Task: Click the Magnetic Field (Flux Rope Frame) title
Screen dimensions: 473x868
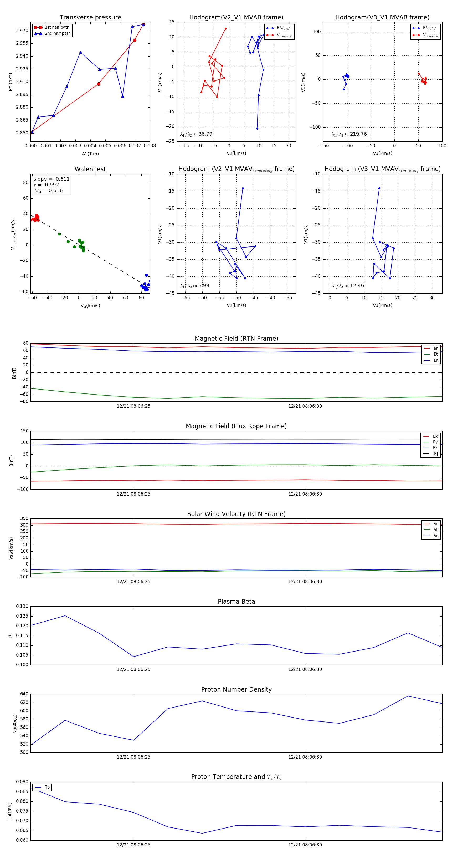Action: tap(236, 426)
